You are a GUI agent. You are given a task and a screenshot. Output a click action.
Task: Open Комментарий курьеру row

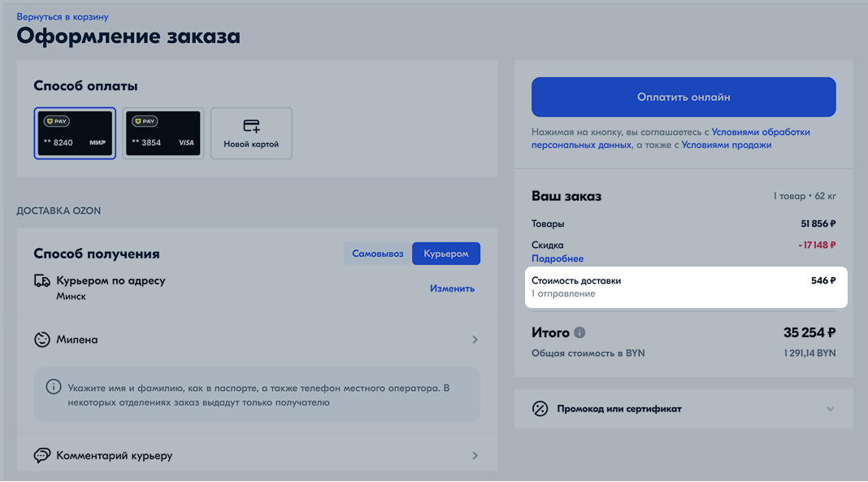click(257, 455)
